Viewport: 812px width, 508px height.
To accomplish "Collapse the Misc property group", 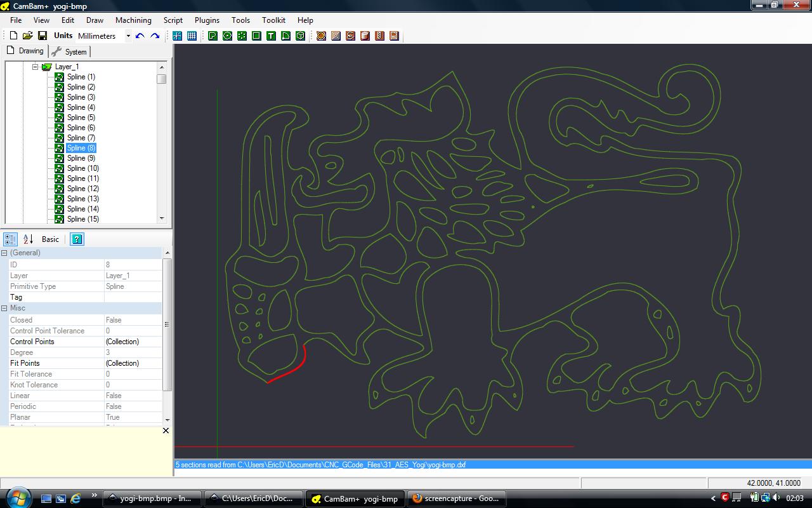I will point(4,308).
